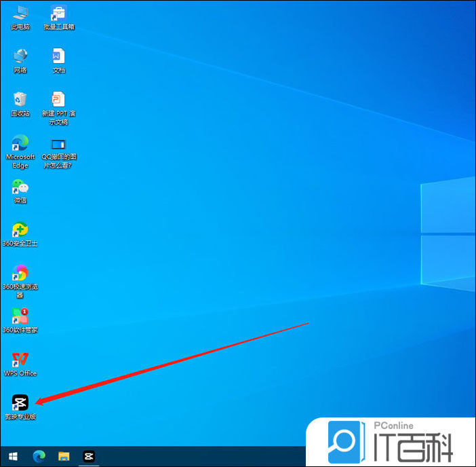This screenshot has width=476, height=467.
Task: Open Edge from the taskbar
Action: [38, 456]
